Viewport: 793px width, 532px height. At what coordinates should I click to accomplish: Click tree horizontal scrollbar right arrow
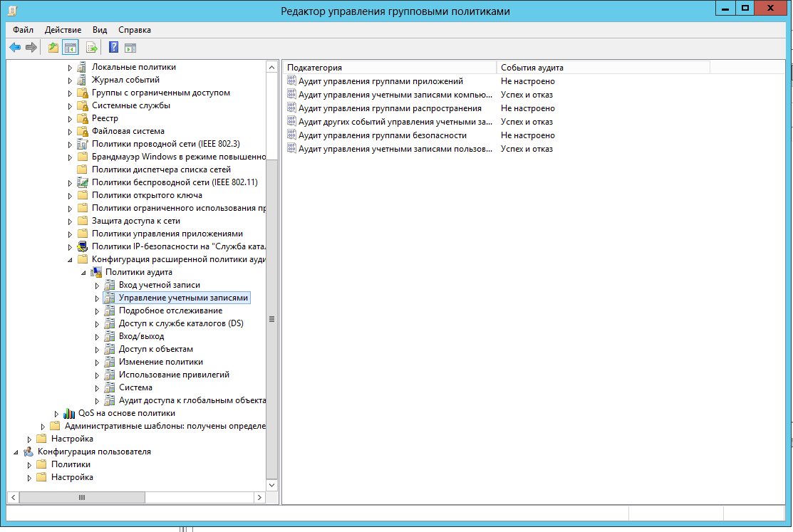point(259,498)
